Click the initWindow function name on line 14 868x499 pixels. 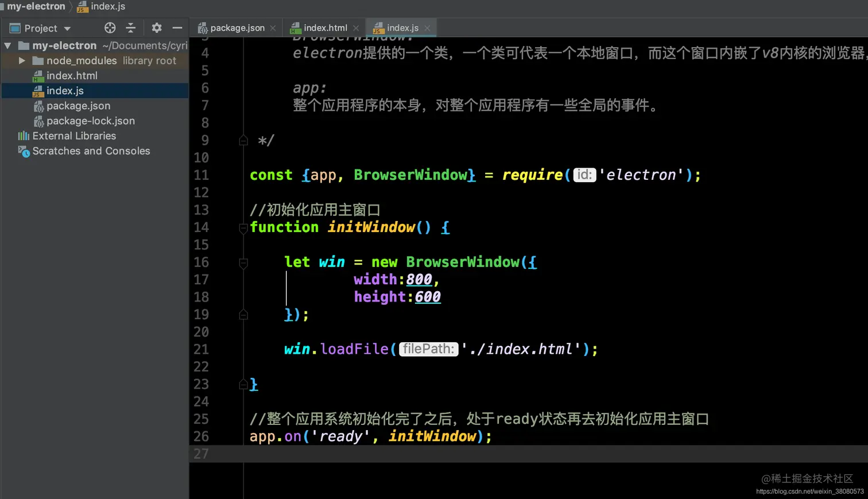coord(371,227)
